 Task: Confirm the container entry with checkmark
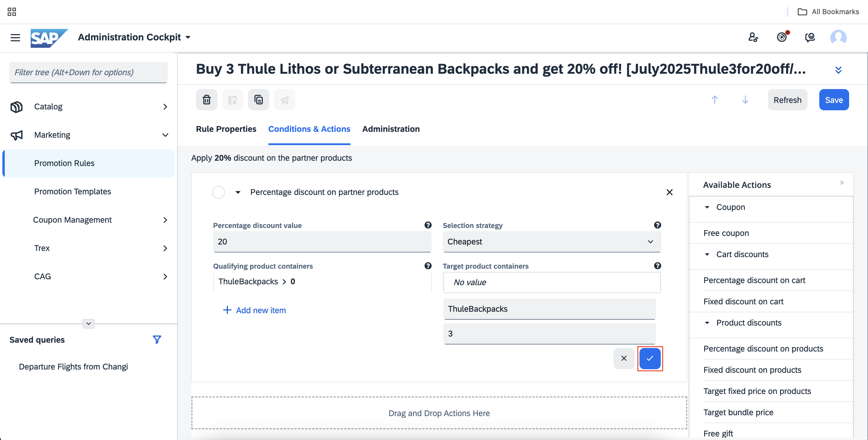650,358
